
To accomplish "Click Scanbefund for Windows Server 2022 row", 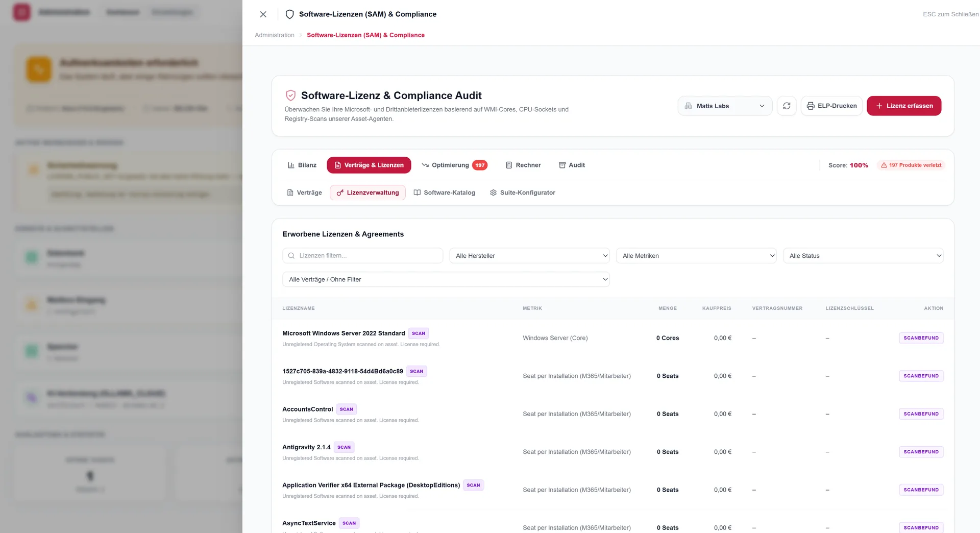I will tap(921, 338).
